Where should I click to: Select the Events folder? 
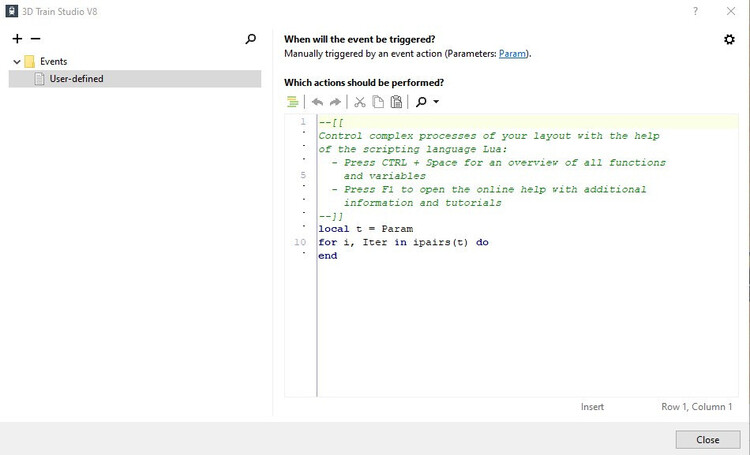[53, 61]
